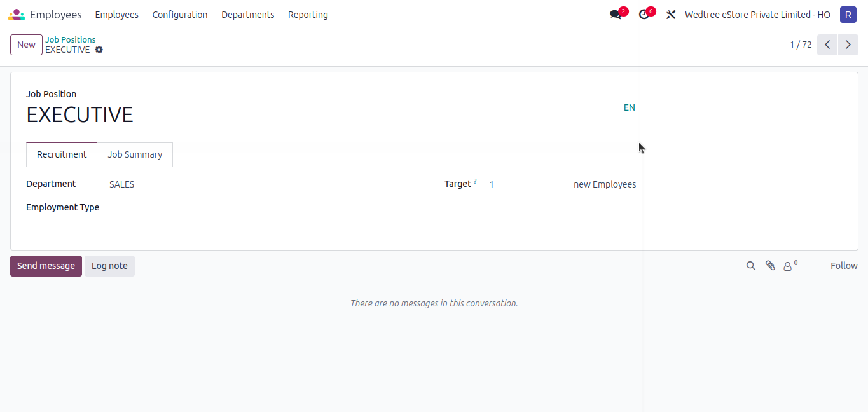
Task: Return via the Job Positions breadcrumb
Action: pyautogui.click(x=70, y=39)
